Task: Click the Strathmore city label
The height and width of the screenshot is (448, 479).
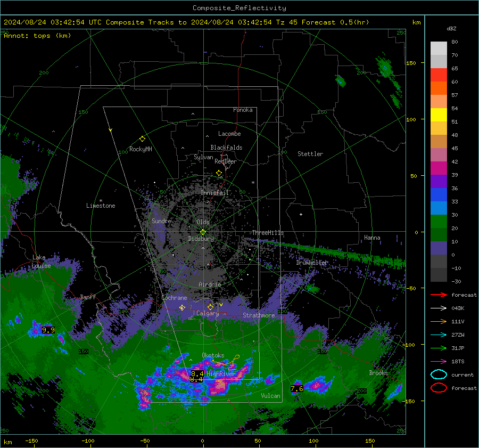Action: tap(259, 315)
